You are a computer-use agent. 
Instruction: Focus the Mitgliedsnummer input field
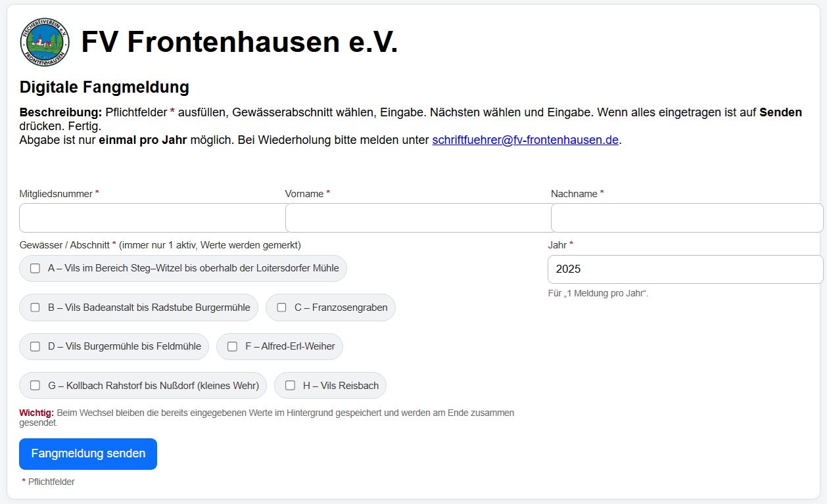[x=152, y=218]
